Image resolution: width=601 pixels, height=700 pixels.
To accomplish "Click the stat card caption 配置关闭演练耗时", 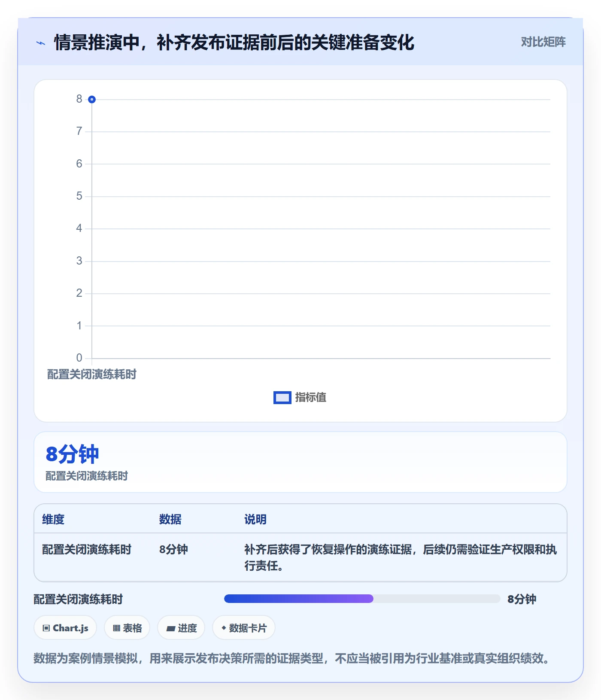I will coord(87,476).
